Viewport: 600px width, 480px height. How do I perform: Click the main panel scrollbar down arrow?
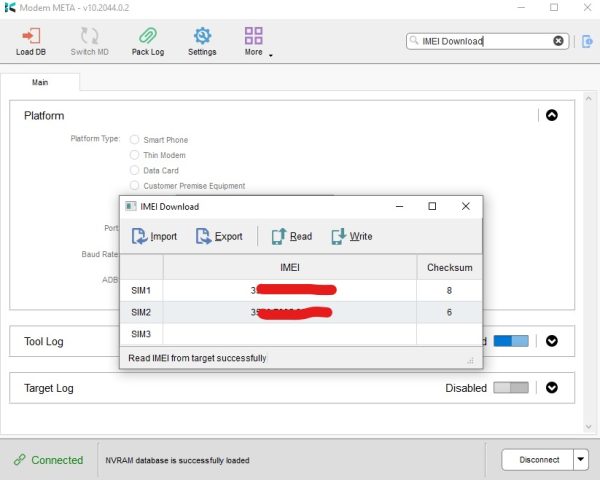(589, 427)
